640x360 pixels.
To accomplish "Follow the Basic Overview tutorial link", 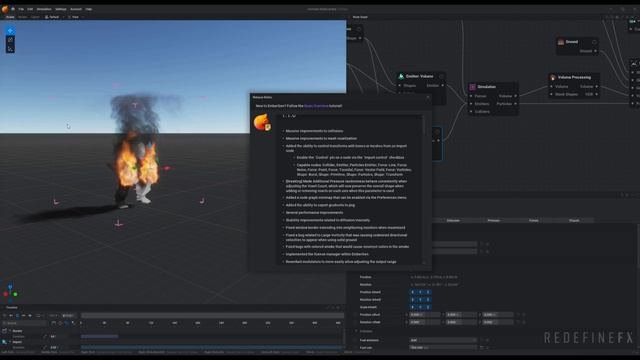I will 316,106.
